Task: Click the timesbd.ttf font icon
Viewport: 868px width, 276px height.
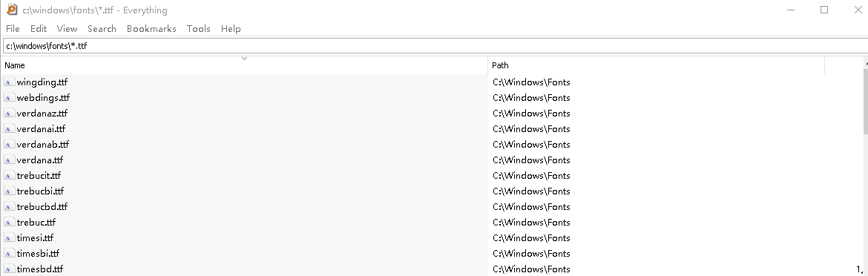Action: coord(10,269)
